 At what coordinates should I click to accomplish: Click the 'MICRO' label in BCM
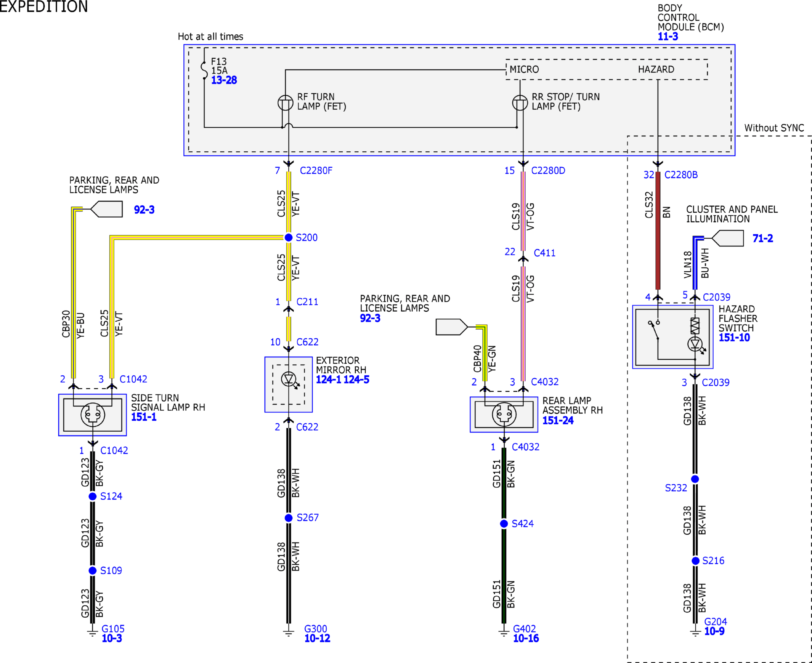pyautogui.click(x=524, y=69)
